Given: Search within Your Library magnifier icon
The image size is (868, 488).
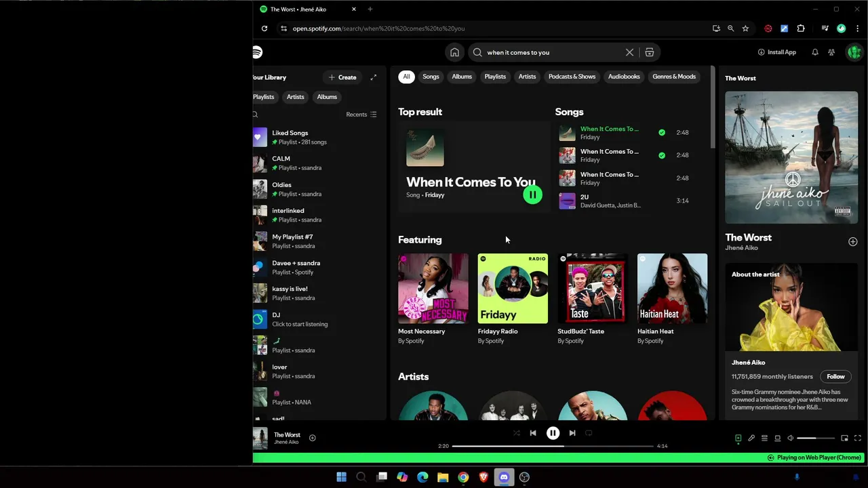Looking at the screenshot, I should [256, 115].
